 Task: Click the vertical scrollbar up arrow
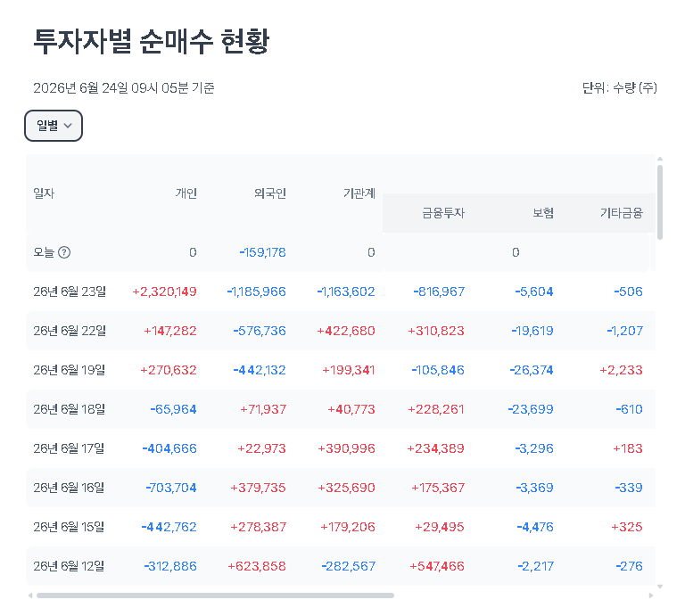660,159
